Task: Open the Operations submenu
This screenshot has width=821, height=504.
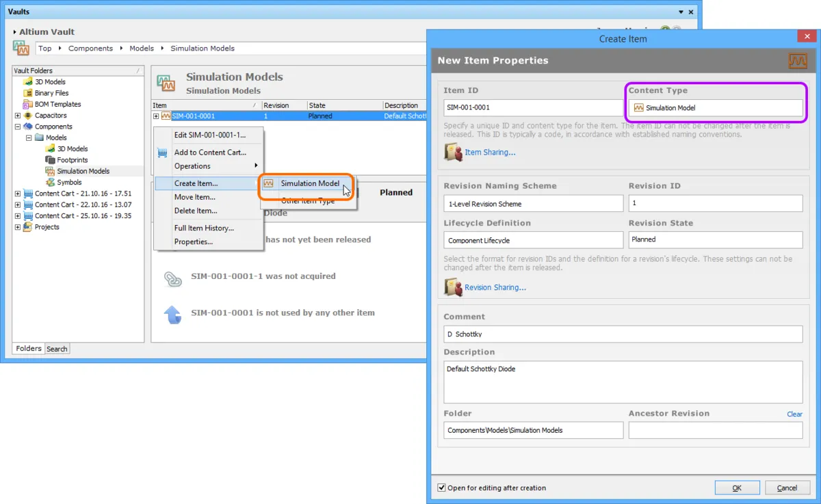Action: (209, 166)
